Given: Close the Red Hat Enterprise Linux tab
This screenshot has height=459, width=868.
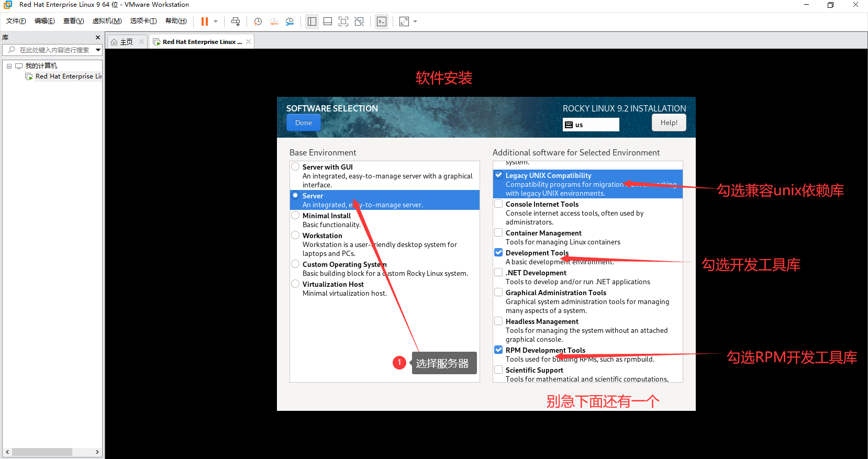Looking at the screenshot, I should [x=249, y=42].
